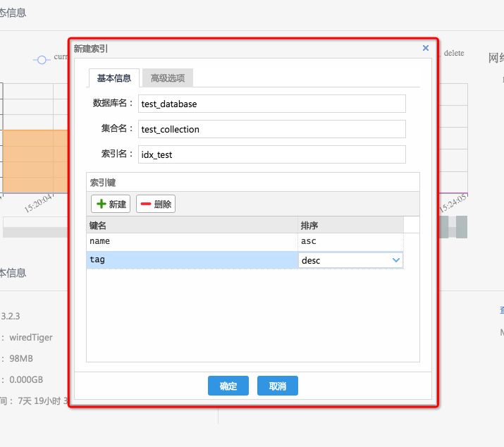Click into the 集合名 text field
This screenshot has height=447, width=504.
[x=272, y=129]
